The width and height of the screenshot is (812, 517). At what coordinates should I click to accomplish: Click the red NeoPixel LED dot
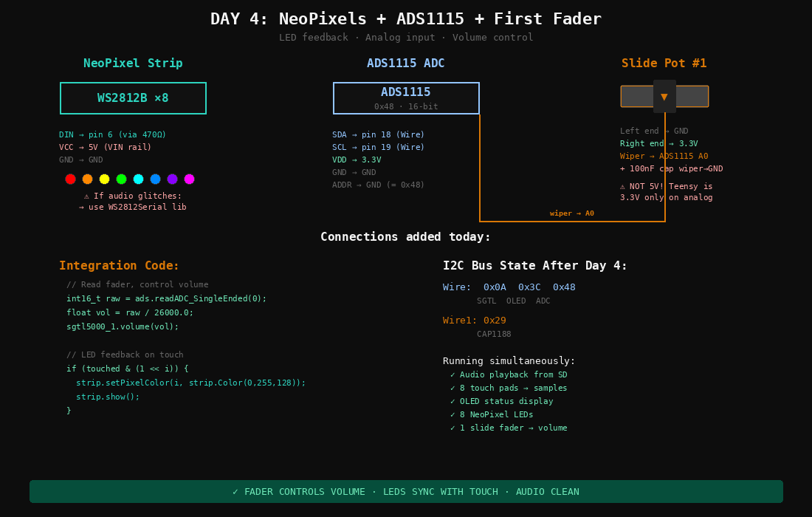tap(70, 179)
